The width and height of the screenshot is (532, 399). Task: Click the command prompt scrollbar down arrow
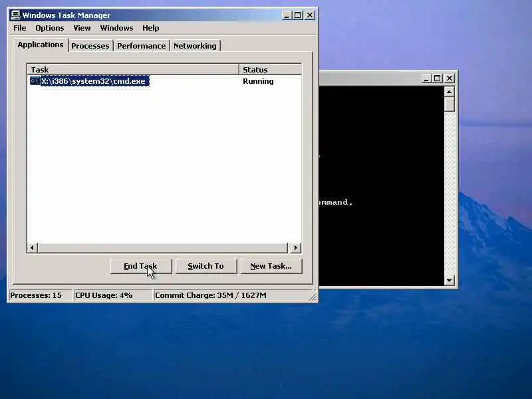[x=450, y=280]
